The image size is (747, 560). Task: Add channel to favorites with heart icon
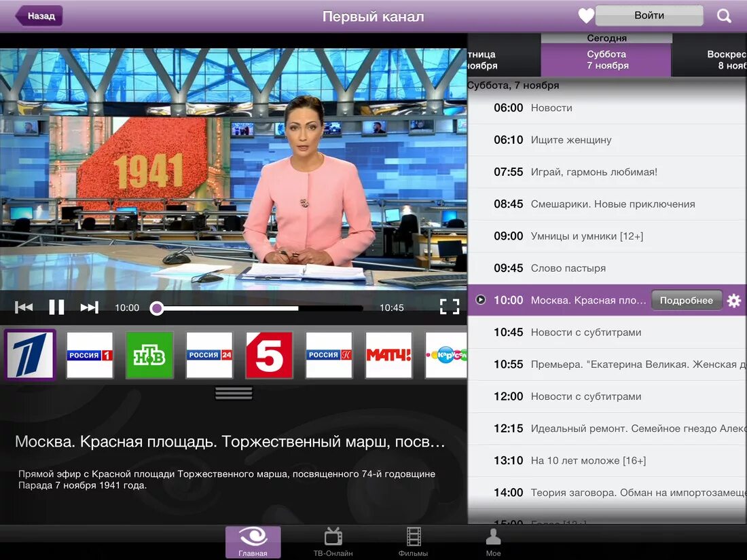(585, 16)
